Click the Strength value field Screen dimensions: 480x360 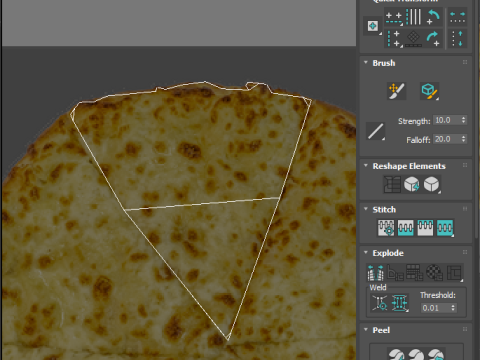[447, 120]
